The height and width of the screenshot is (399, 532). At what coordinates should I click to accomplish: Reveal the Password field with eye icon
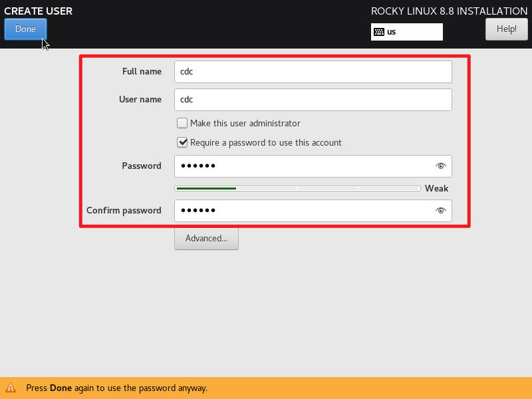(x=440, y=166)
